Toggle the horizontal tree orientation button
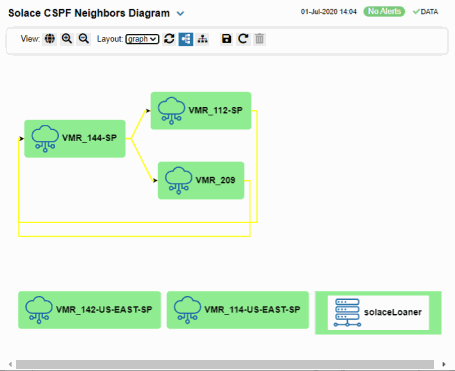 point(186,39)
